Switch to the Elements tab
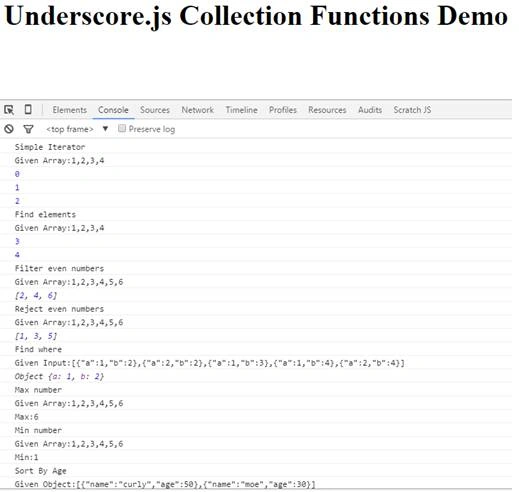This screenshot has height=492, width=519. [70, 110]
